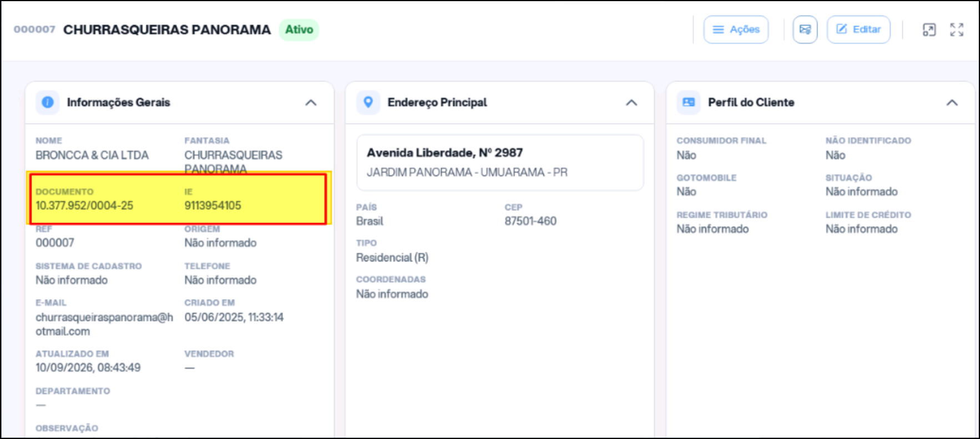Image resolution: width=980 pixels, height=439 pixels.
Task: Collapse the Endereço Principal panel
Action: 632,103
